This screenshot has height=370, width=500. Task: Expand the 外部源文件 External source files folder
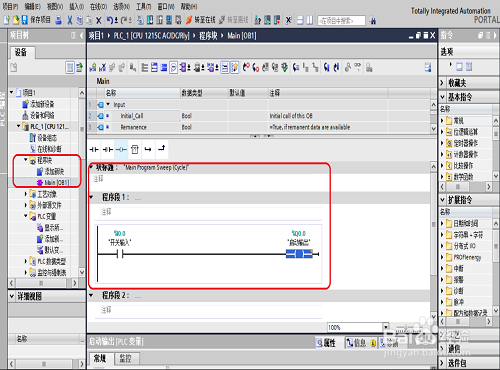[x=26, y=205]
